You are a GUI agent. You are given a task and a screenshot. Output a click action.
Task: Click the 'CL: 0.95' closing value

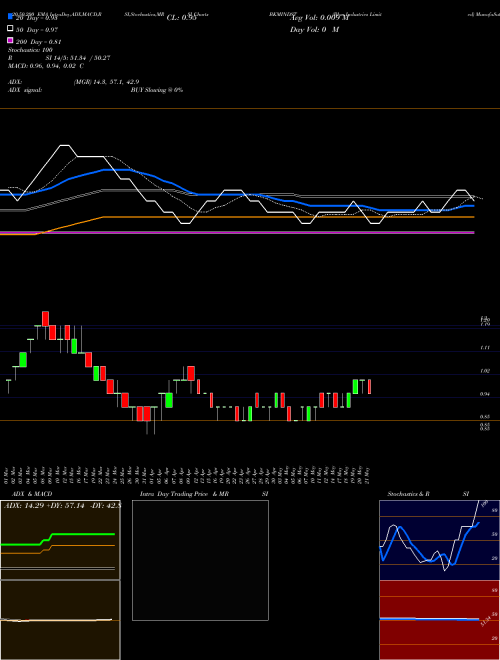[x=181, y=18]
